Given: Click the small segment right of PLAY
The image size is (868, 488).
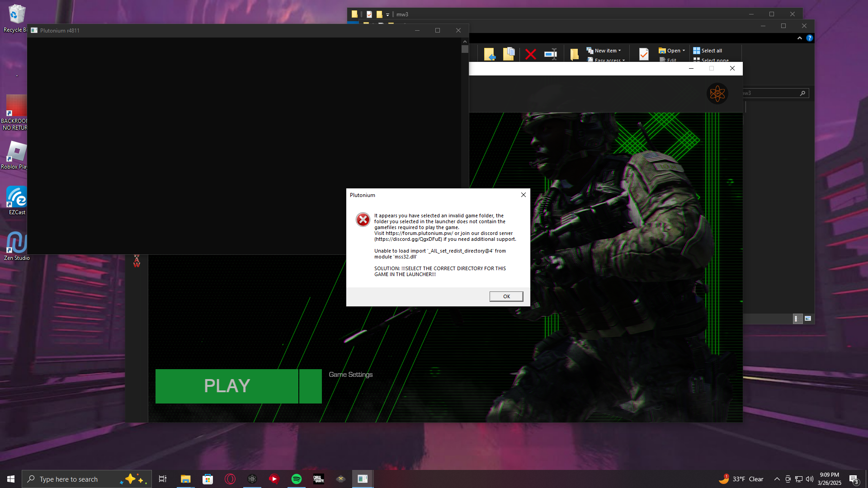Looking at the screenshot, I should [x=311, y=386].
